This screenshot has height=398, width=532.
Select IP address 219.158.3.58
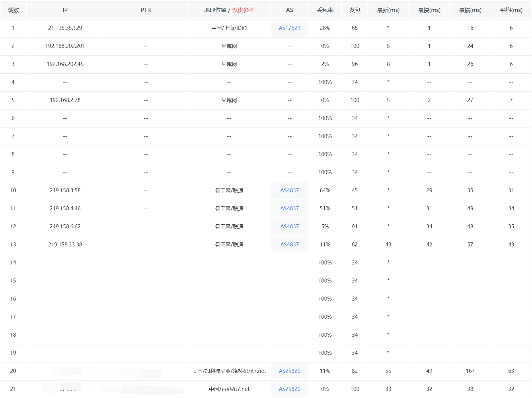click(x=65, y=190)
